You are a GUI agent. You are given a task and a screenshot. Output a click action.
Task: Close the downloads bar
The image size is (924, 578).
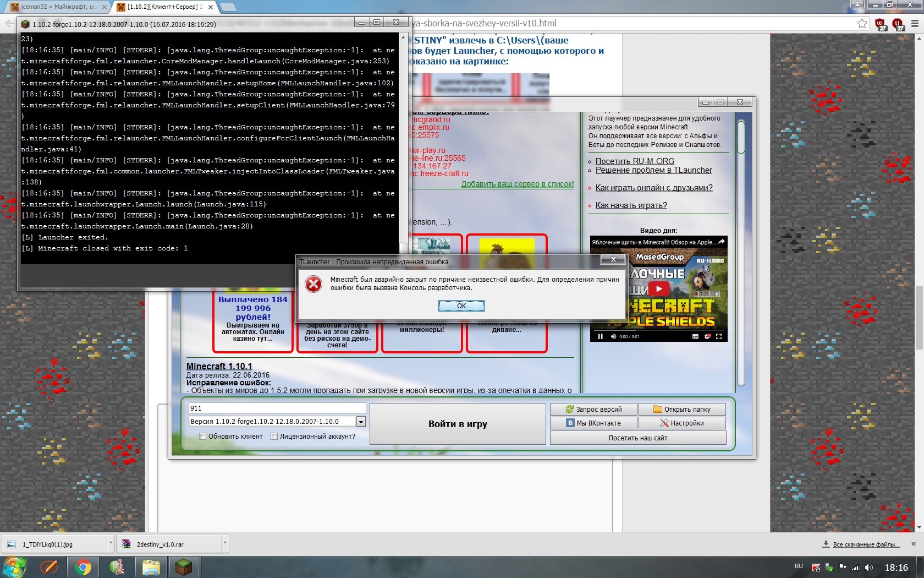click(x=914, y=544)
